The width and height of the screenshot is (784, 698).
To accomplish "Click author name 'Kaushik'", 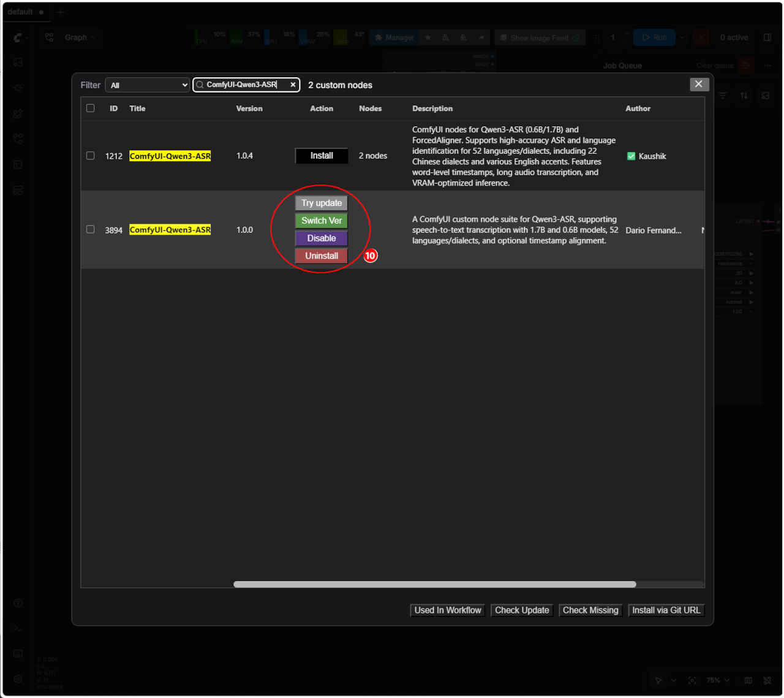I will [x=652, y=156].
